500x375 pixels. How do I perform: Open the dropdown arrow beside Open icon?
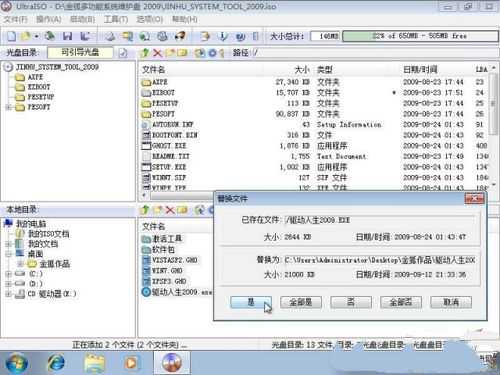[x=36, y=36]
